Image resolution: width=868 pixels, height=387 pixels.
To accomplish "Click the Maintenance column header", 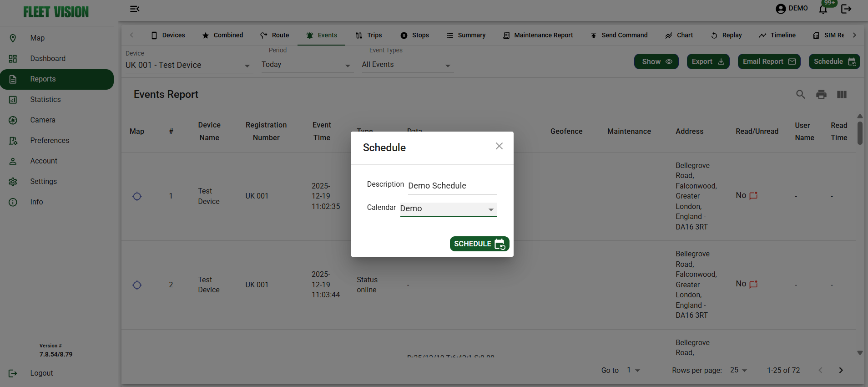I will 629,131.
